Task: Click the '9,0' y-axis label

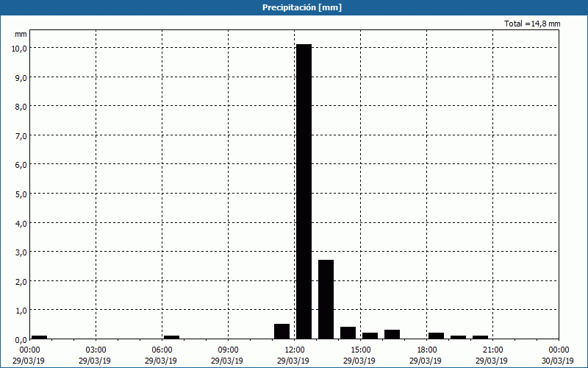Action: [x=21, y=78]
